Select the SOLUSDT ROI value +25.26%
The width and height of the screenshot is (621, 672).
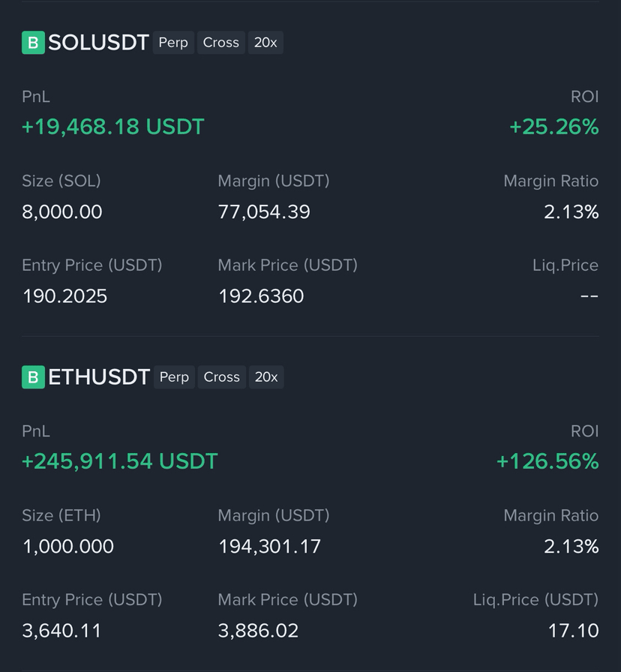click(553, 127)
